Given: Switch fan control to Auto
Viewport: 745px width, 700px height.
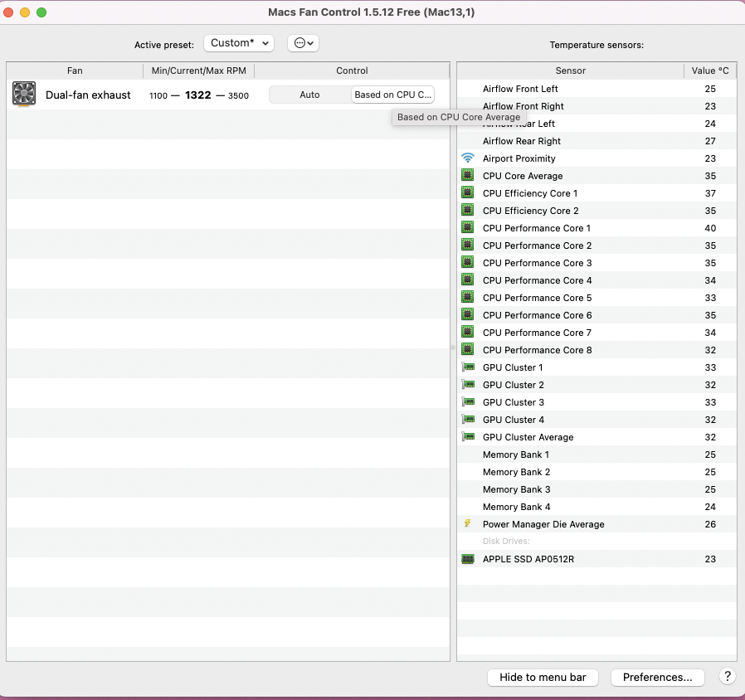Looking at the screenshot, I should (x=309, y=95).
